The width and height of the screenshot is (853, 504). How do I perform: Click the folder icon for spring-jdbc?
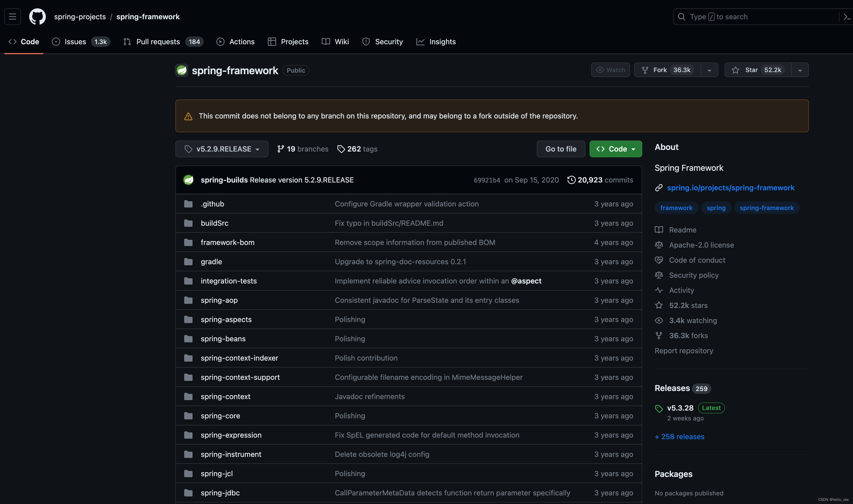coord(188,493)
